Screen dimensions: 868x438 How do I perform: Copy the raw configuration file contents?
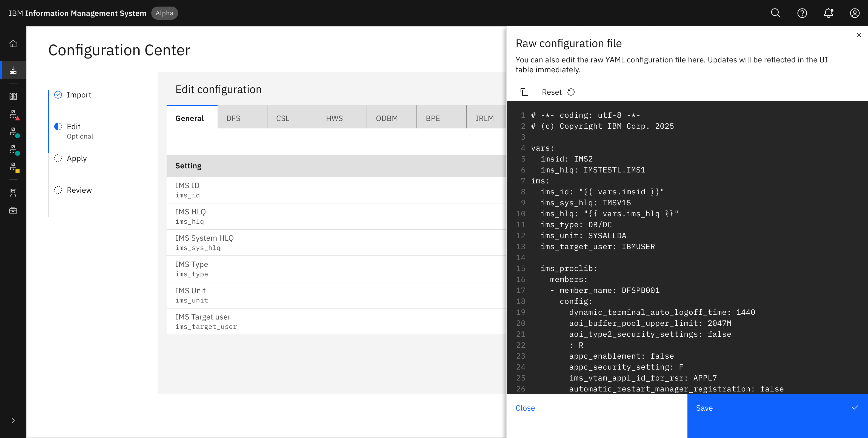[x=524, y=92]
